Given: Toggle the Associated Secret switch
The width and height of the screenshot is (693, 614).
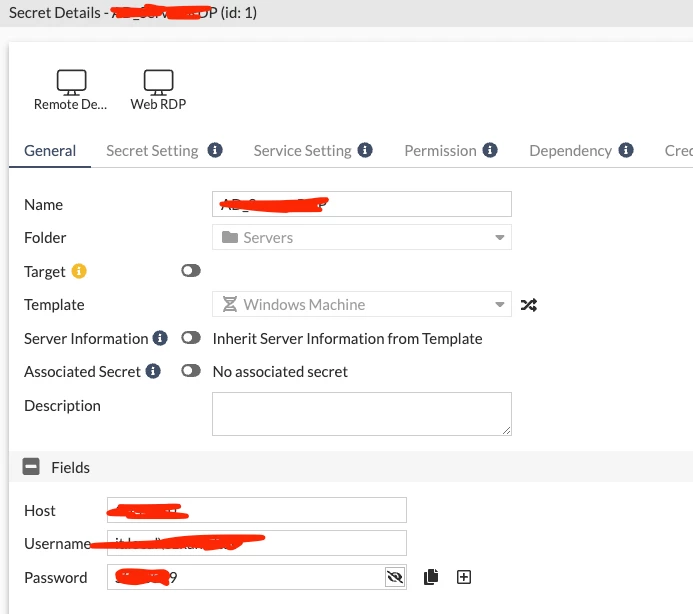Looking at the screenshot, I should [x=191, y=371].
